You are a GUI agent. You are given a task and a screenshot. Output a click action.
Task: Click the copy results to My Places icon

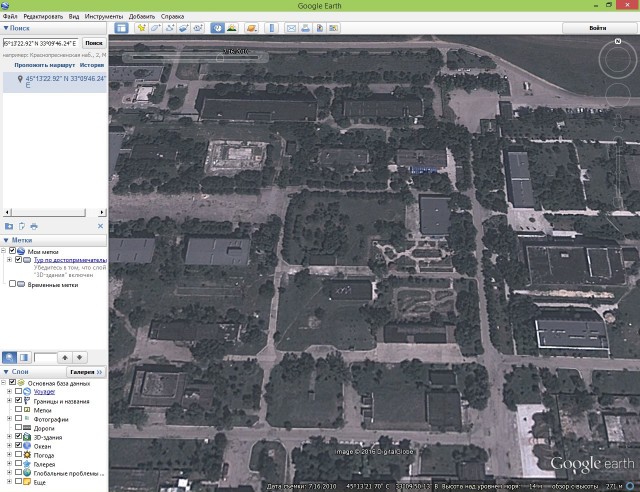[x=22, y=226]
